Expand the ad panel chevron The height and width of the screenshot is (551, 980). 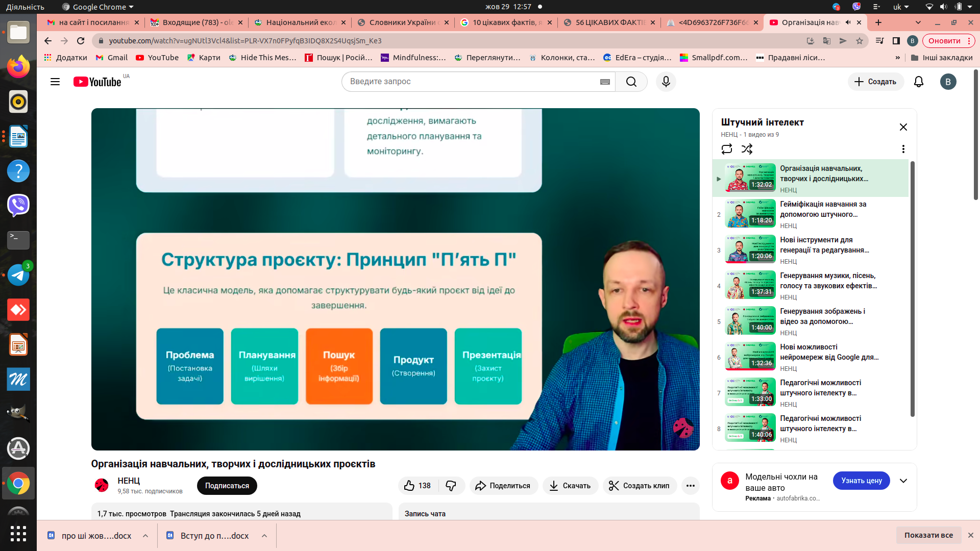[x=903, y=481]
